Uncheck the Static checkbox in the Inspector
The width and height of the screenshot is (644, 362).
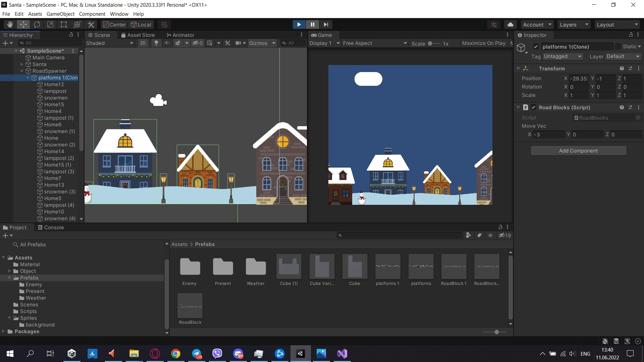coord(618,47)
